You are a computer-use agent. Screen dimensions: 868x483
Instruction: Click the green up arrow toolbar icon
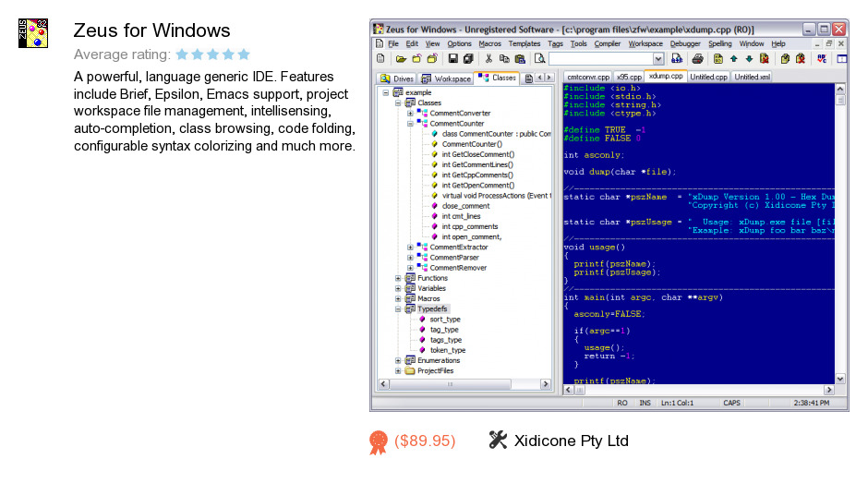point(733,58)
